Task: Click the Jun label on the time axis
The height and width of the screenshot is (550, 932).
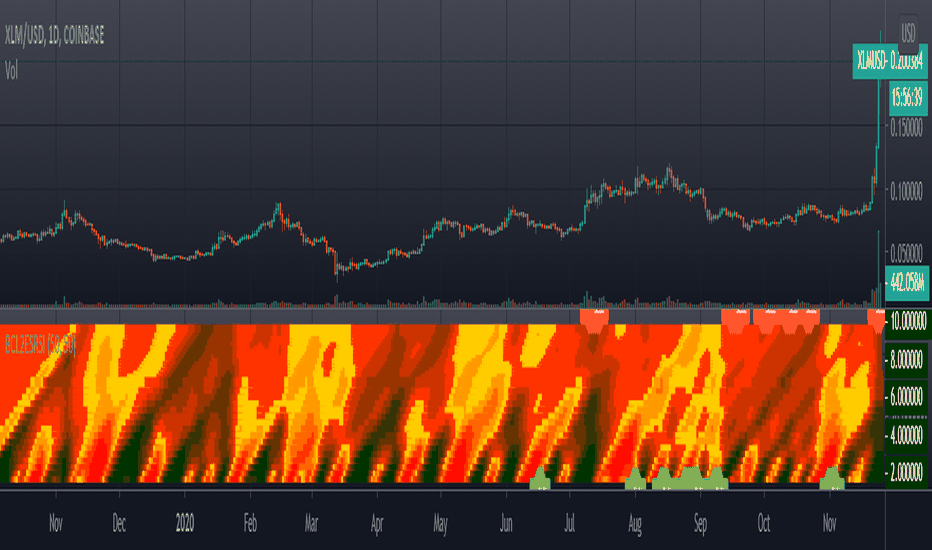Action: [506, 524]
